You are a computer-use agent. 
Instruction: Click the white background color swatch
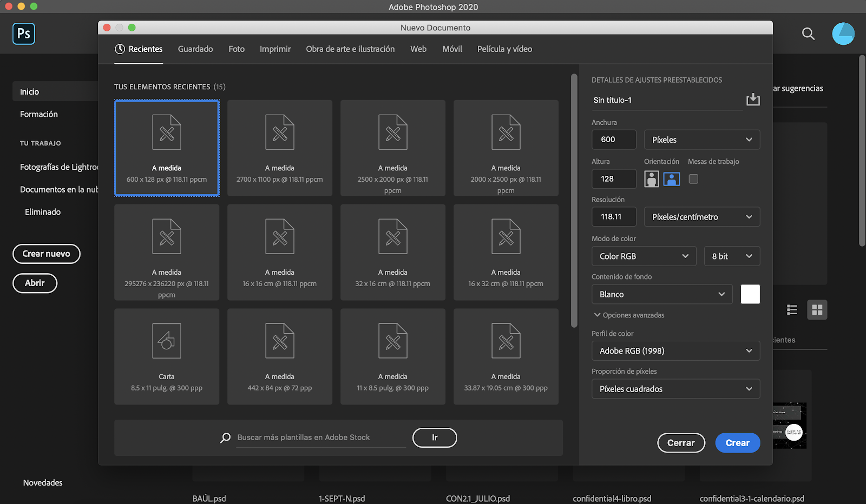[x=750, y=294]
